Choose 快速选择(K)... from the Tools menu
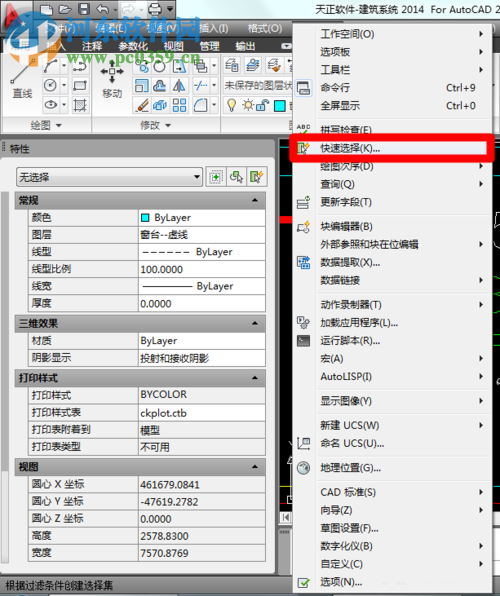 click(391, 148)
